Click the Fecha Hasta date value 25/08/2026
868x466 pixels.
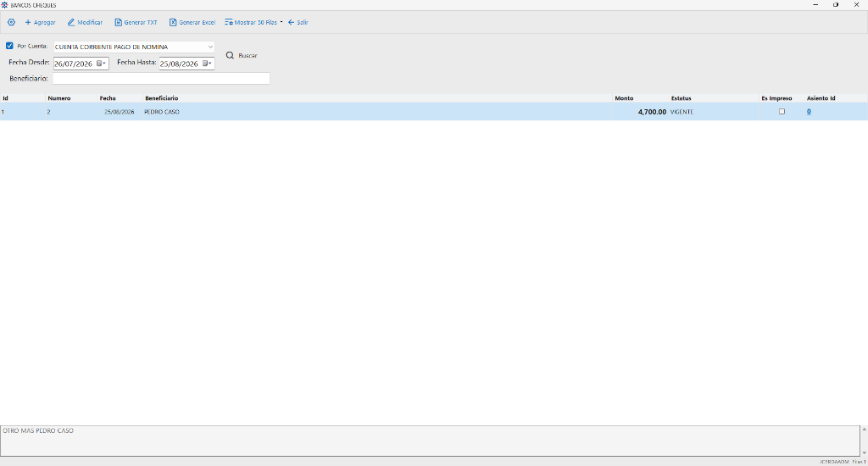179,64
